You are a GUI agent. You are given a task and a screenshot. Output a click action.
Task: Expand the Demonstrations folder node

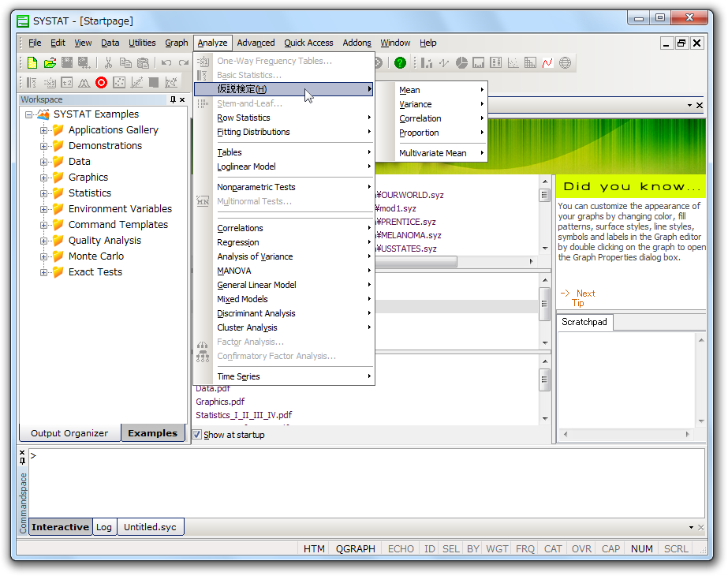[x=43, y=146]
